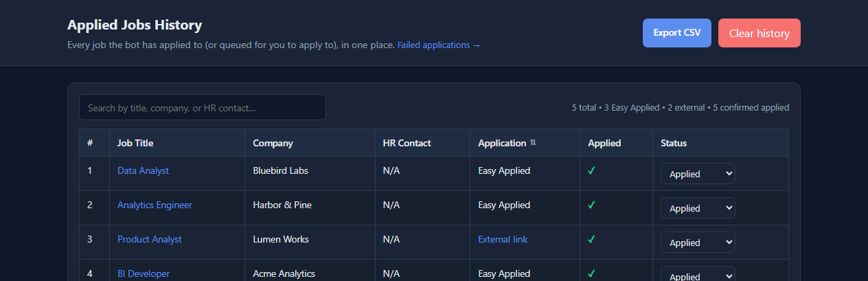Screen dimensions: 868x281
Task: Click the applied checkmark for Bluebird Labs
Action: click(591, 170)
